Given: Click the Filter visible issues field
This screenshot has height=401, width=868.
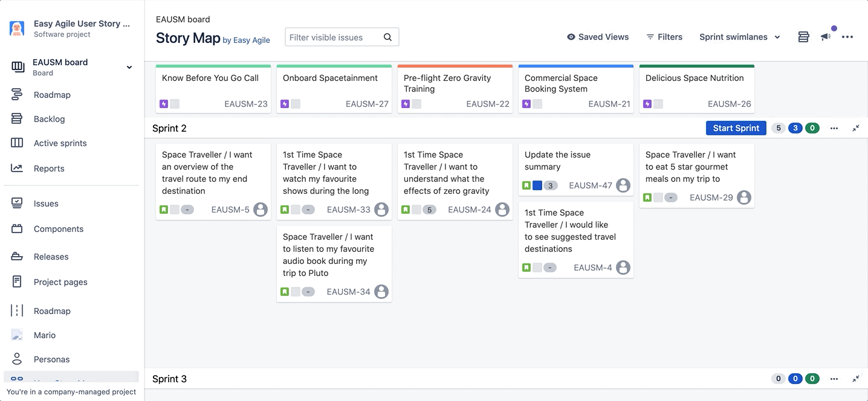Looking at the screenshot, I should (334, 37).
